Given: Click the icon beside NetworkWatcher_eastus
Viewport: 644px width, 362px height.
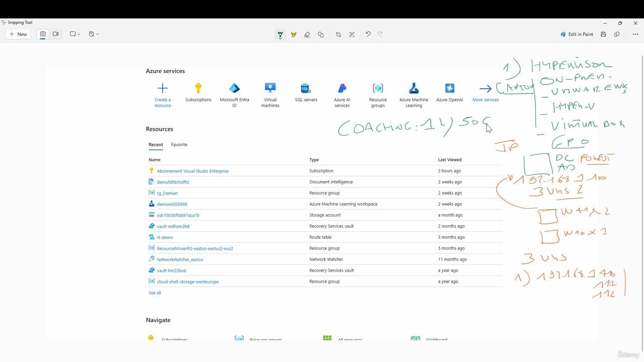Looking at the screenshot, I should click(x=151, y=259).
